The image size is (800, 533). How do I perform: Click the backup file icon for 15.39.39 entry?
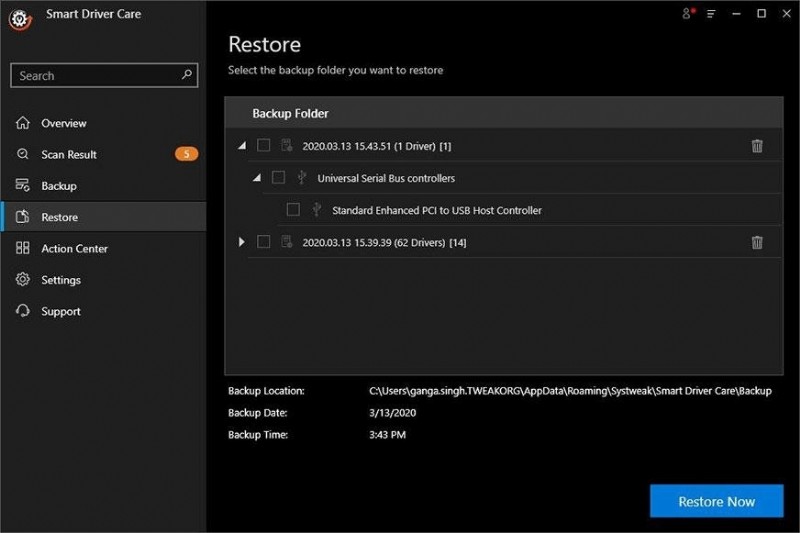click(287, 242)
